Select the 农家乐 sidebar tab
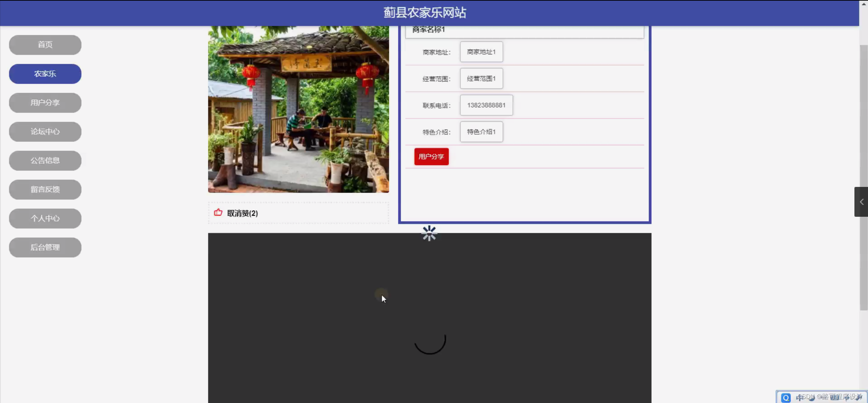The image size is (868, 403). click(45, 74)
